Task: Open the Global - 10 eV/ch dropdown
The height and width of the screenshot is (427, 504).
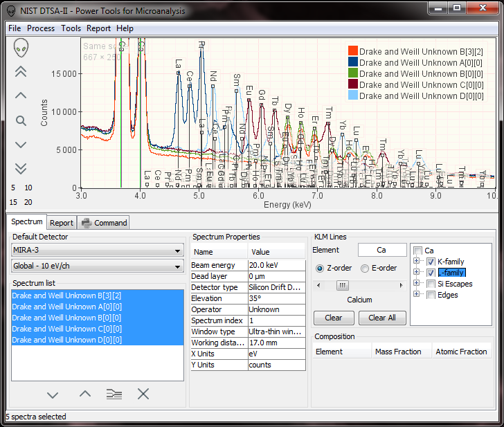Action: coord(98,266)
